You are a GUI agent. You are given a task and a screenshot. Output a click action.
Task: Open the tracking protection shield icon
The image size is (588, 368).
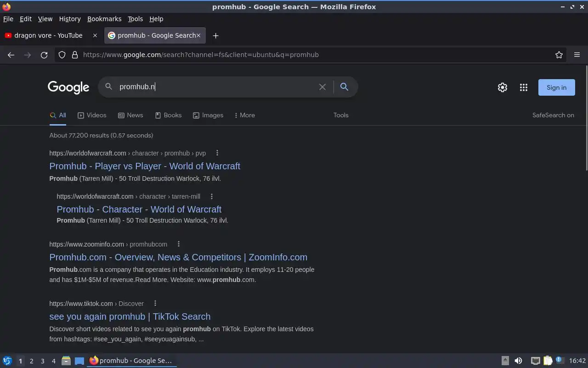62,55
